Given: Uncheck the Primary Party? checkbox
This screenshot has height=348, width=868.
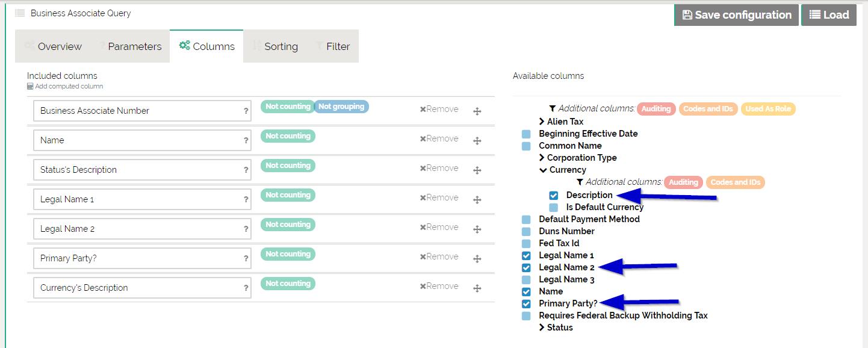Looking at the screenshot, I should [526, 304].
